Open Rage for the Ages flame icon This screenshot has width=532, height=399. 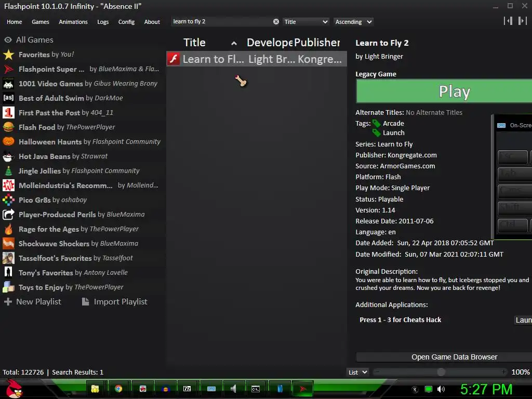8,229
